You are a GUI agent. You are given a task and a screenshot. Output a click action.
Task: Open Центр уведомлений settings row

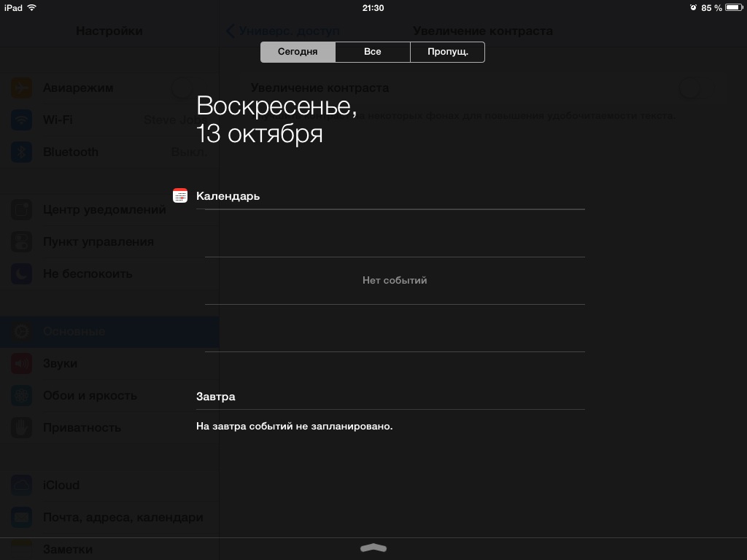point(109,209)
